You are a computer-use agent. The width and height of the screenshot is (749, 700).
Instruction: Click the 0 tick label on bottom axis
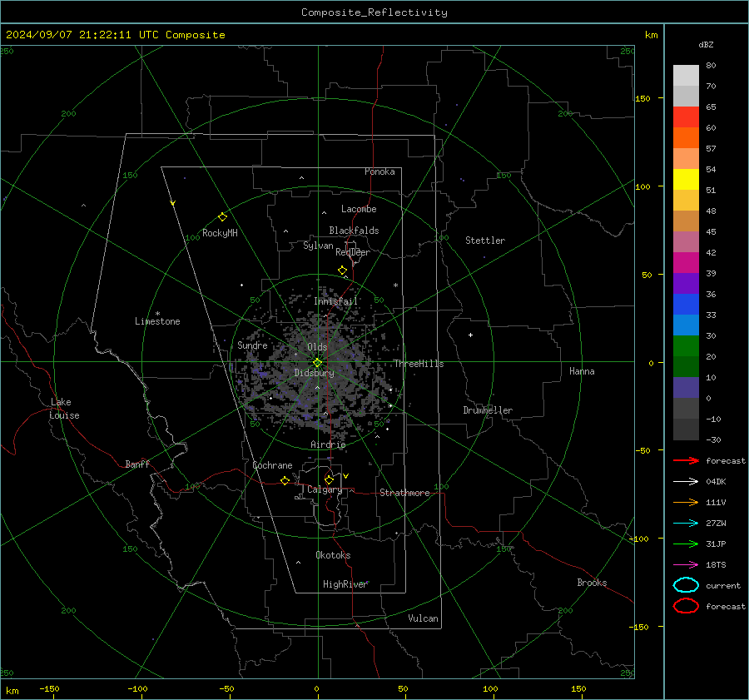click(x=317, y=688)
